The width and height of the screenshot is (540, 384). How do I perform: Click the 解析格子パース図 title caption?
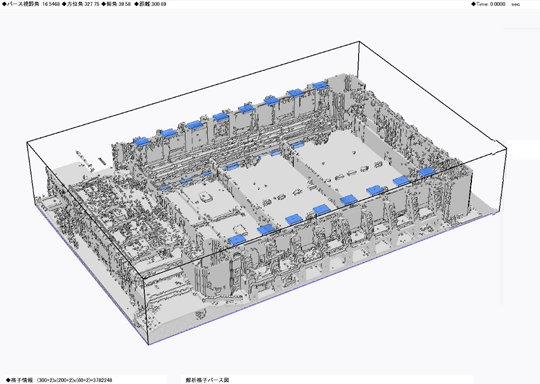tap(207, 380)
